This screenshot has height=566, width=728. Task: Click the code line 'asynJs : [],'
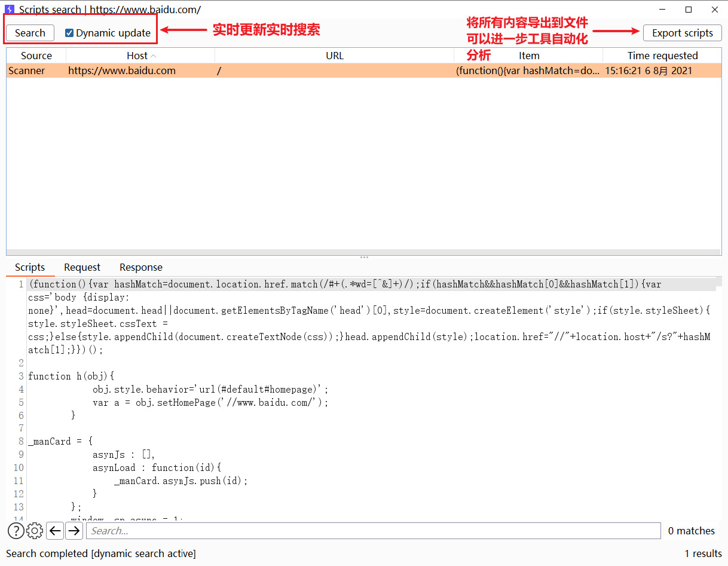[124, 455]
